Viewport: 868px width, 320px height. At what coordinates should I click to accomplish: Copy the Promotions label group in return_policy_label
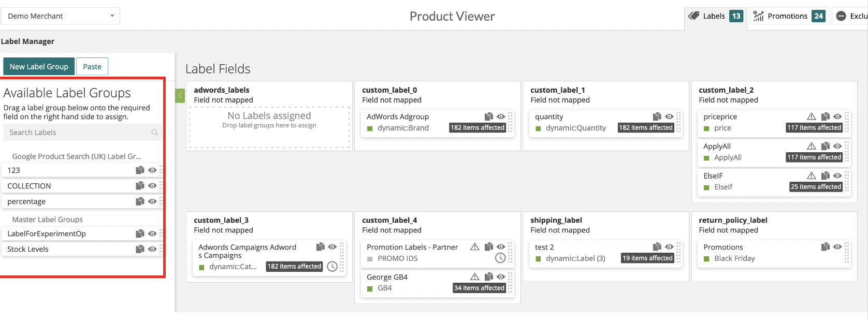tap(825, 246)
